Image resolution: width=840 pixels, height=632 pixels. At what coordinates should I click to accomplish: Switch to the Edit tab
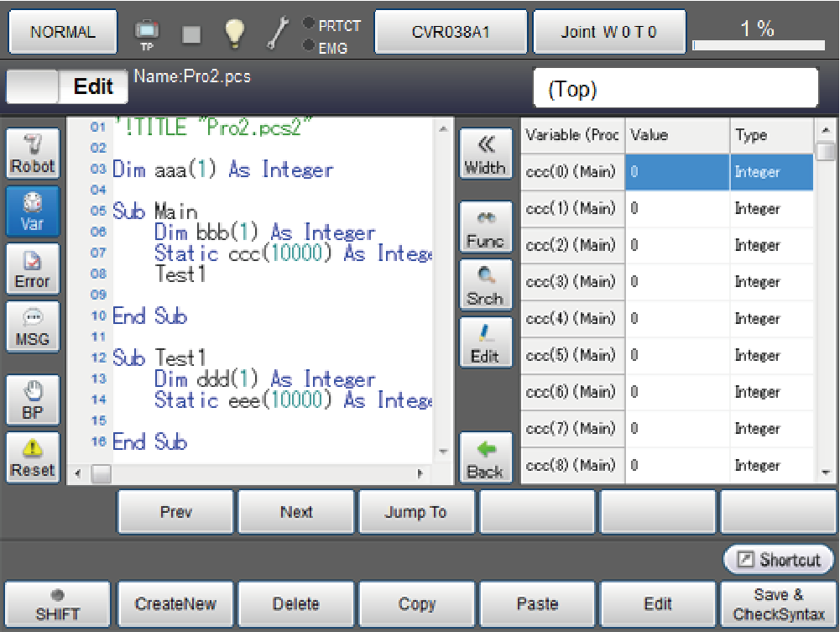92,86
